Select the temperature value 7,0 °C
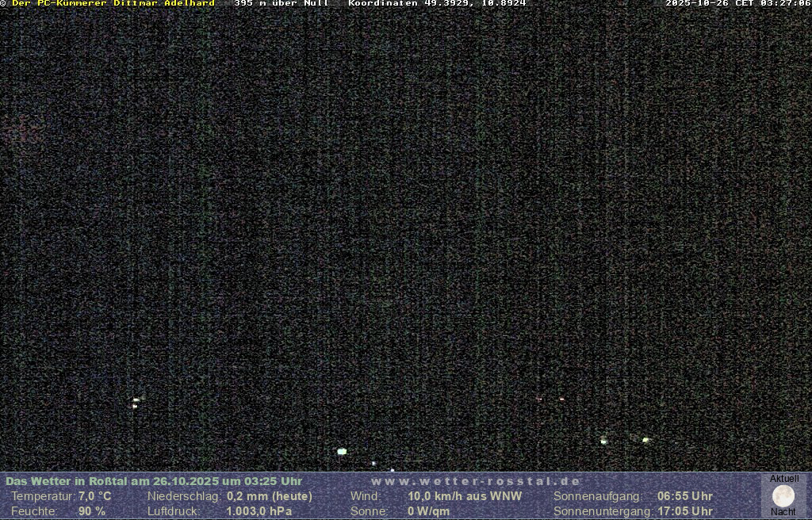812x520 pixels. click(x=95, y=496)
